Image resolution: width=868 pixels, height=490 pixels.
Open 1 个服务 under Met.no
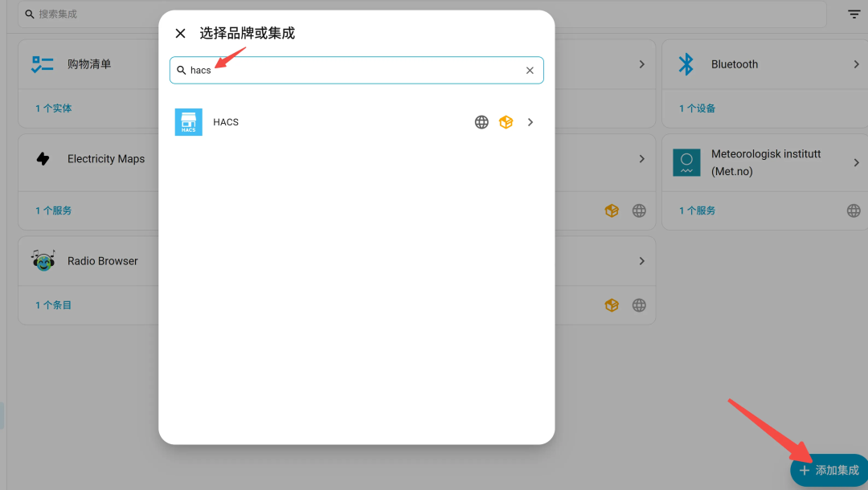[x=698, y=210]
